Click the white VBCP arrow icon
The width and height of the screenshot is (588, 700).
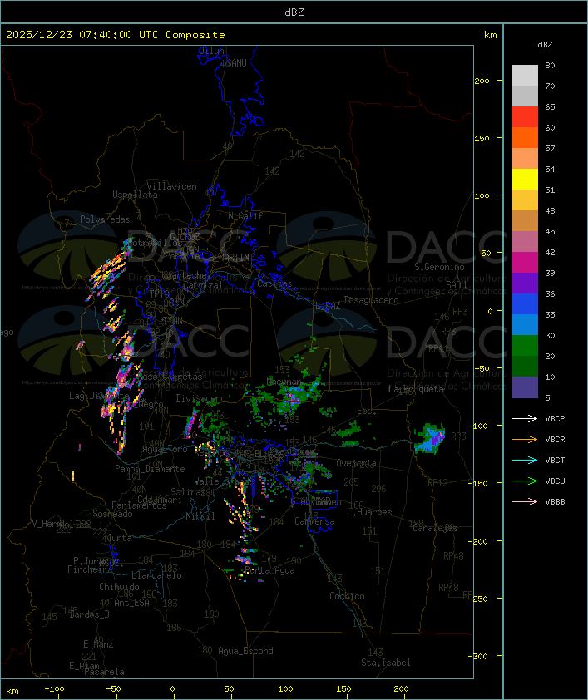pyautogui.click(x=525, y=418)
